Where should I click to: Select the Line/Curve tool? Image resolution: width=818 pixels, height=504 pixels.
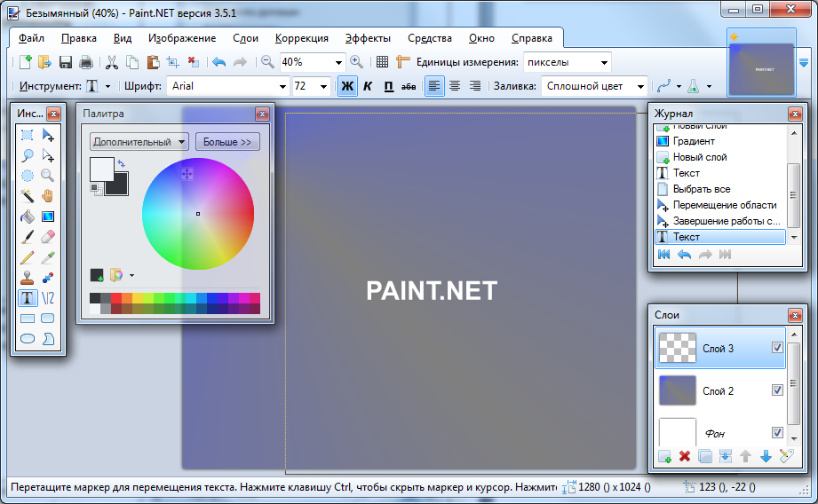[47, 297]
